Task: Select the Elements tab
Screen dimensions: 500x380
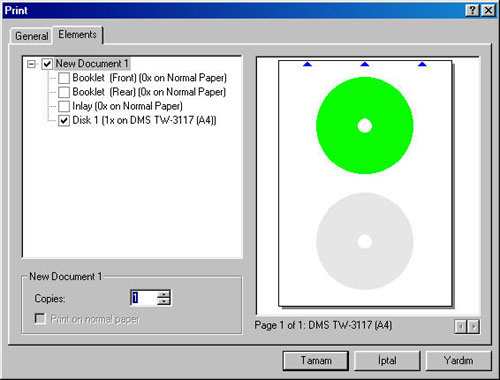Action: (77, 34)
